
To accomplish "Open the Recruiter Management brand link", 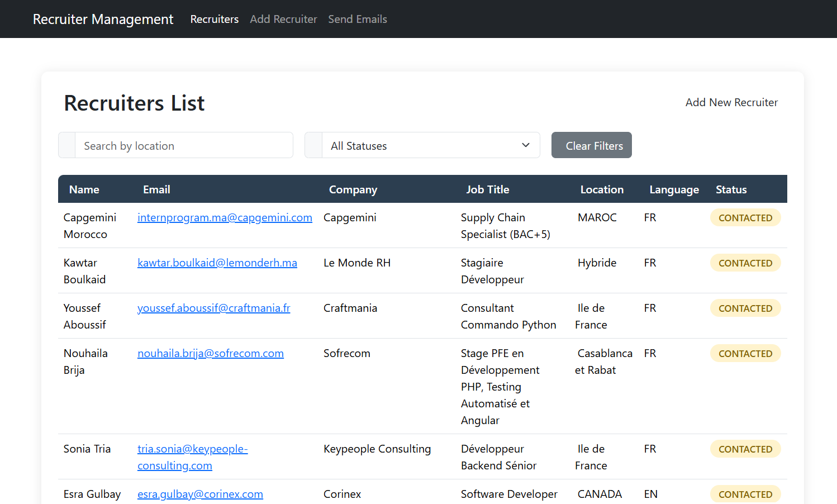I will (103, 19).
